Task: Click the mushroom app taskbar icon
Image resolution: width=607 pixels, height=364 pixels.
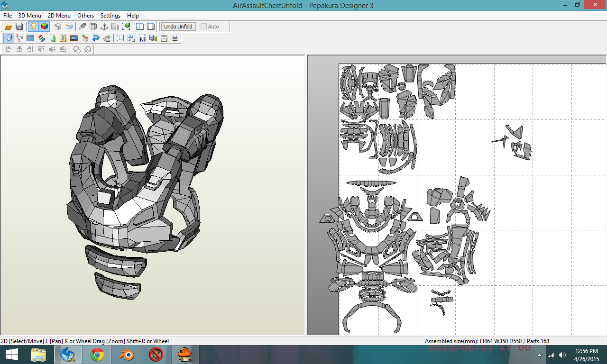Action: [185, 355]
